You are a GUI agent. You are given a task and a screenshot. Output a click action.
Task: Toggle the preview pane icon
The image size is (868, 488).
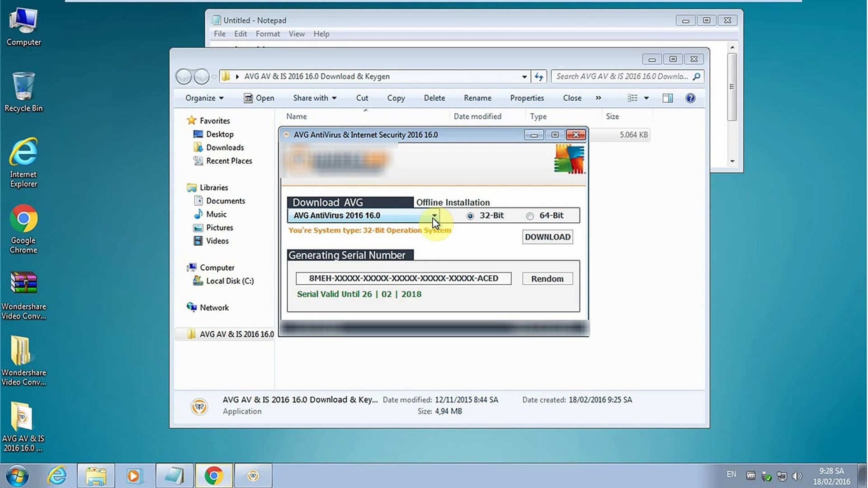[667, 98]
